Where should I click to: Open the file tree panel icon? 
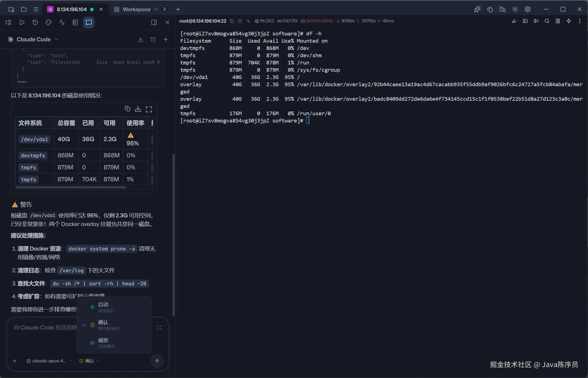coord(8,22)
